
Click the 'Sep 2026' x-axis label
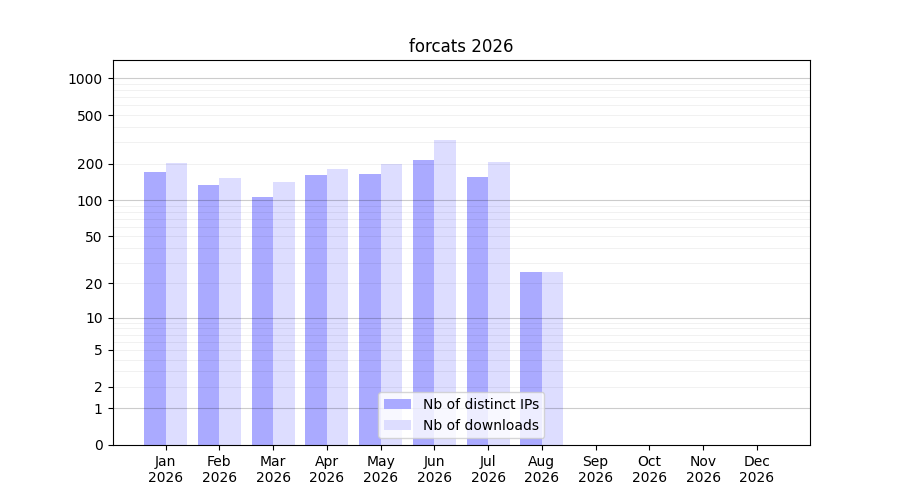point(595,469)
